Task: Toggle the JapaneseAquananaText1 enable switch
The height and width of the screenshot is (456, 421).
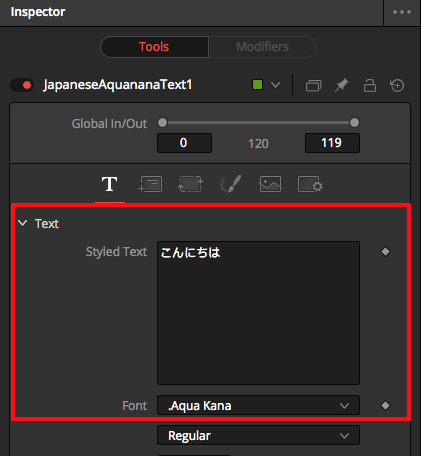Action: [x=22, y=85]
